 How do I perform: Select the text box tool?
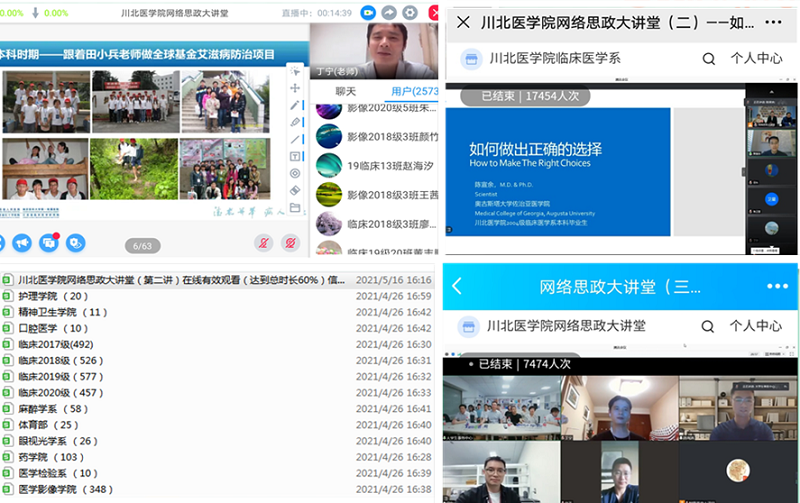click(295, 157)
